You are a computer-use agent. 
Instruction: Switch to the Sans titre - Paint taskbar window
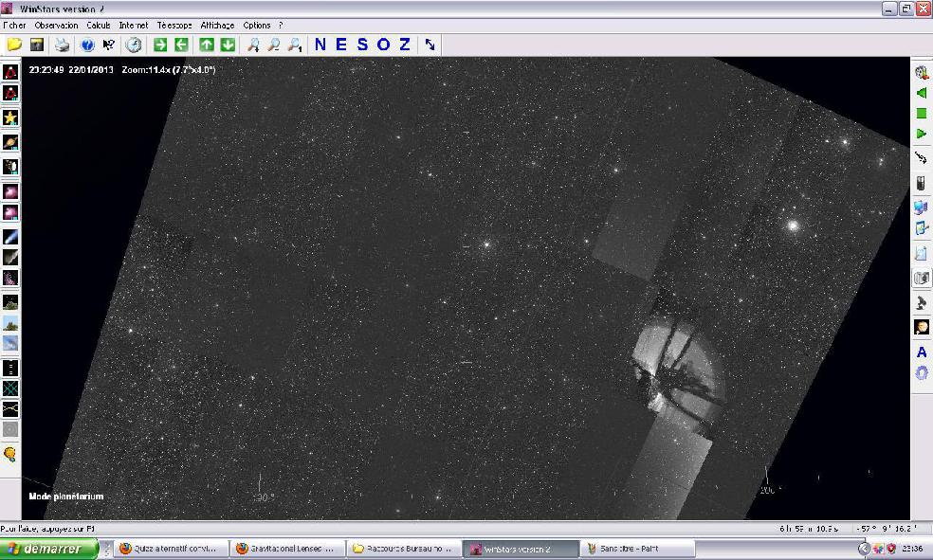pos(637,549)
